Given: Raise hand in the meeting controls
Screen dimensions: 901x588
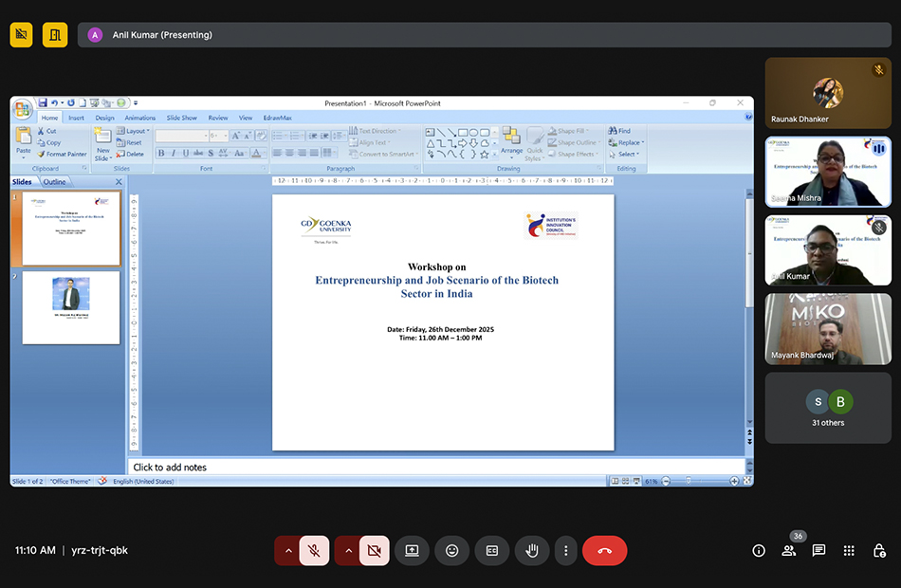Looking at the screenshot, I should point(531,550).
